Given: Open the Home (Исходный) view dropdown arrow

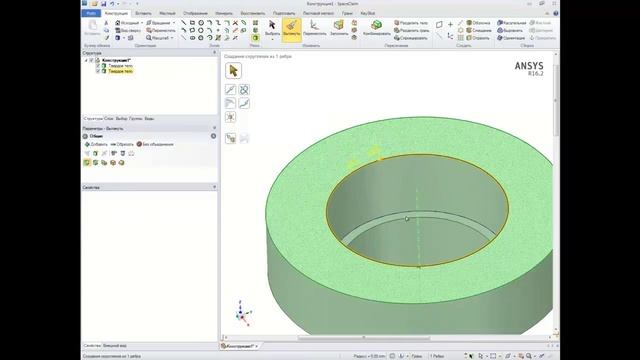Looking at the screenshot, I should [x=142, y=23].
